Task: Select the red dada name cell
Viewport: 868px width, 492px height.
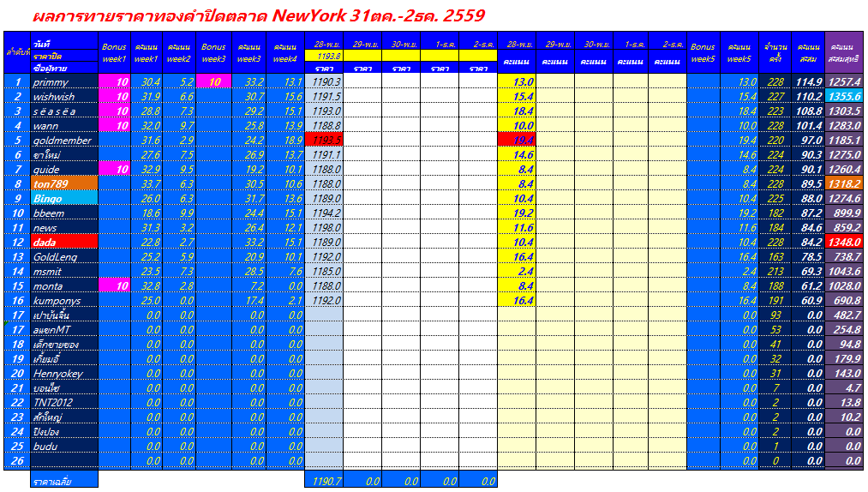Action: 64,242
